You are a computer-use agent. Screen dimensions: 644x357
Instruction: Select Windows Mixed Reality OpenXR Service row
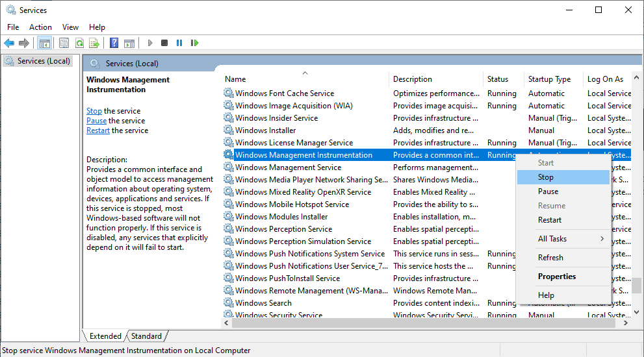[369, 191]
